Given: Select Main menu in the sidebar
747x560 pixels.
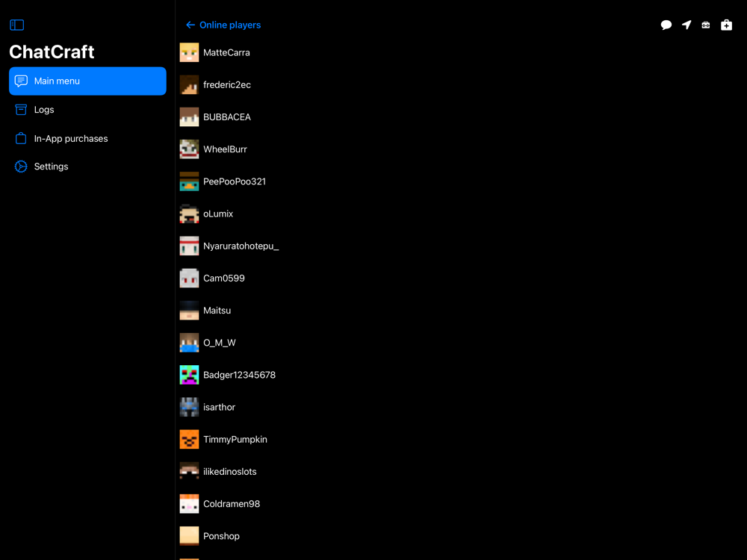Looking at the screenshot, I should (x=87, y=81).
